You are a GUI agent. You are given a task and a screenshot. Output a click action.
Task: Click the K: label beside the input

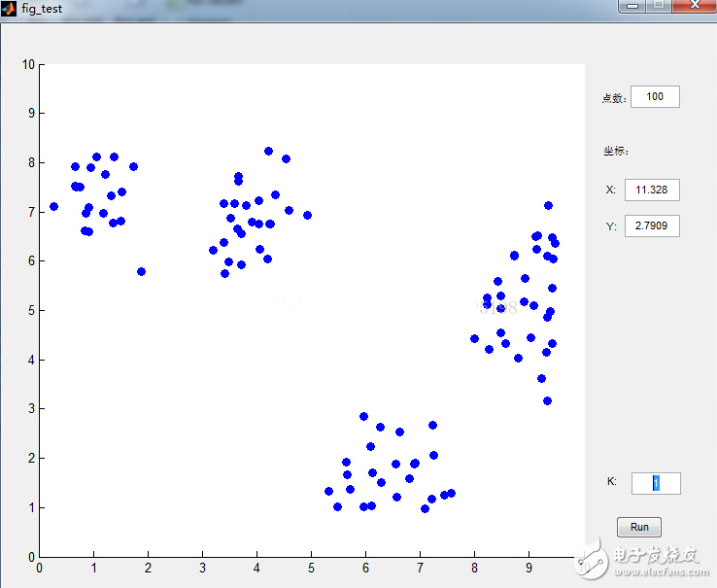click(x=612, y=481)
